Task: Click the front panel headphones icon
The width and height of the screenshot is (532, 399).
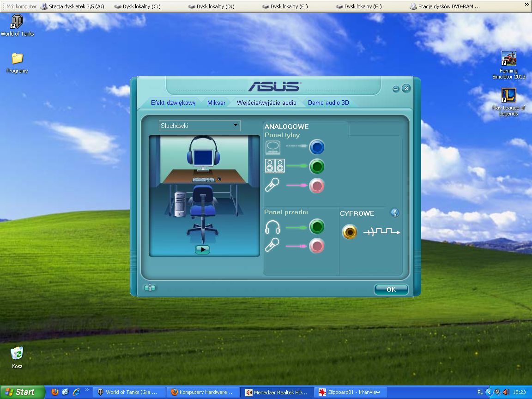Action: click(x=272, y=227)
